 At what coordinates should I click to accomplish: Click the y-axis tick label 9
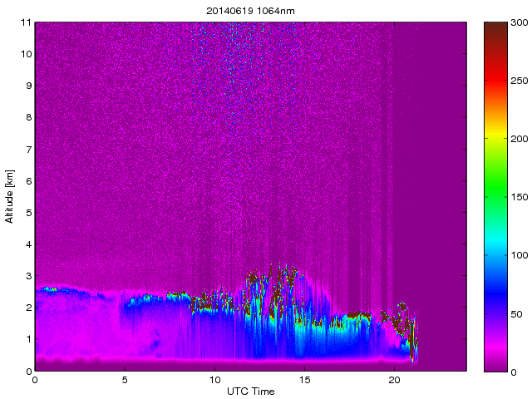(29, 86)
